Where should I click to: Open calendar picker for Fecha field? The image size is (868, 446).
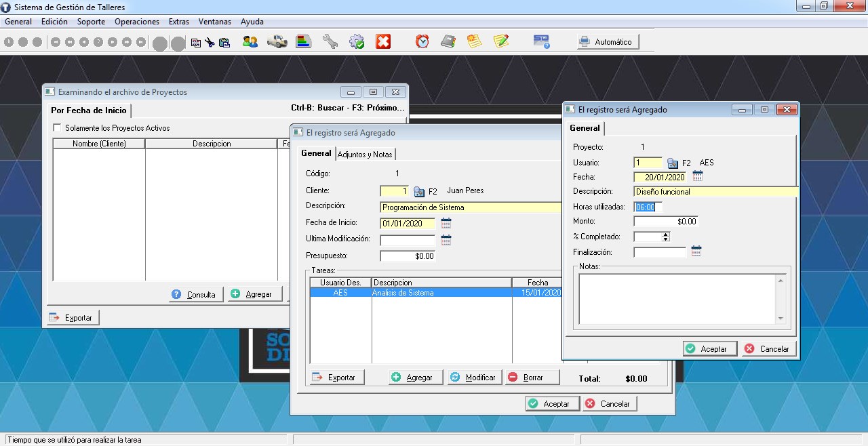(x=698, y=176)
